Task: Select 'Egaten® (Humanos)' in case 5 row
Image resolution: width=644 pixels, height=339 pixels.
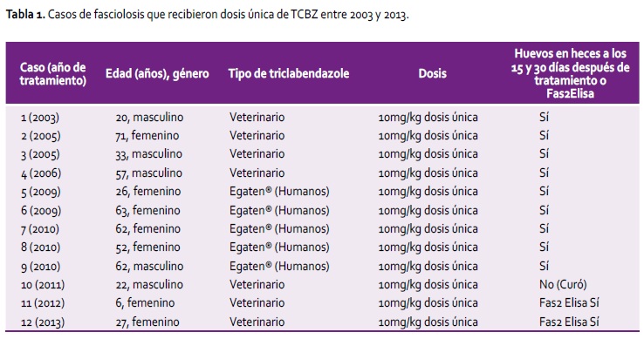Action: [x=279, y=192]
